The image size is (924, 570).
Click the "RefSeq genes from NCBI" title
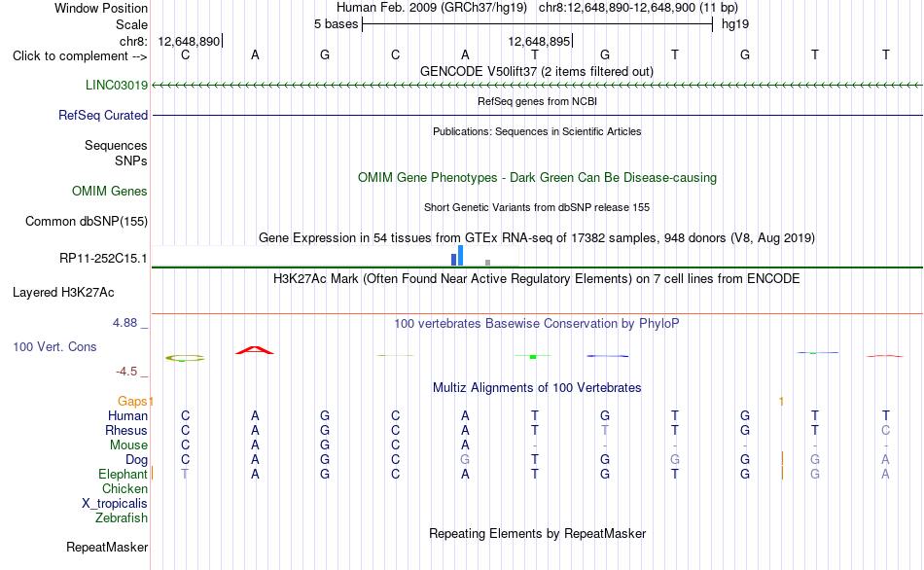[x=537, y=101]
